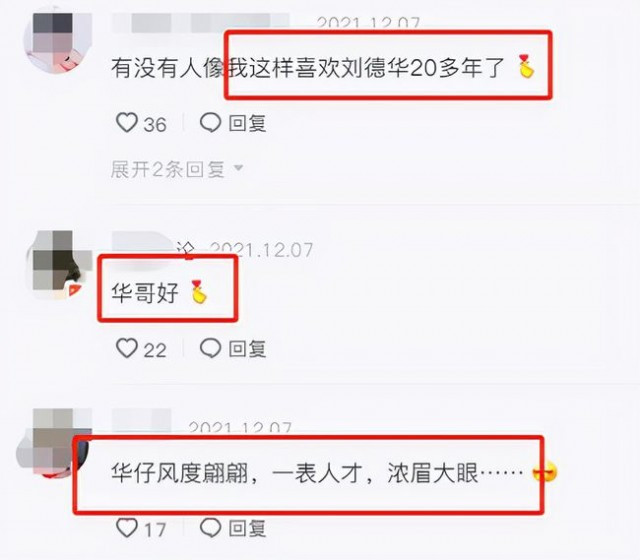Click 回复 text under 华哥好 comment
The image size is (640, 560).
247,349
